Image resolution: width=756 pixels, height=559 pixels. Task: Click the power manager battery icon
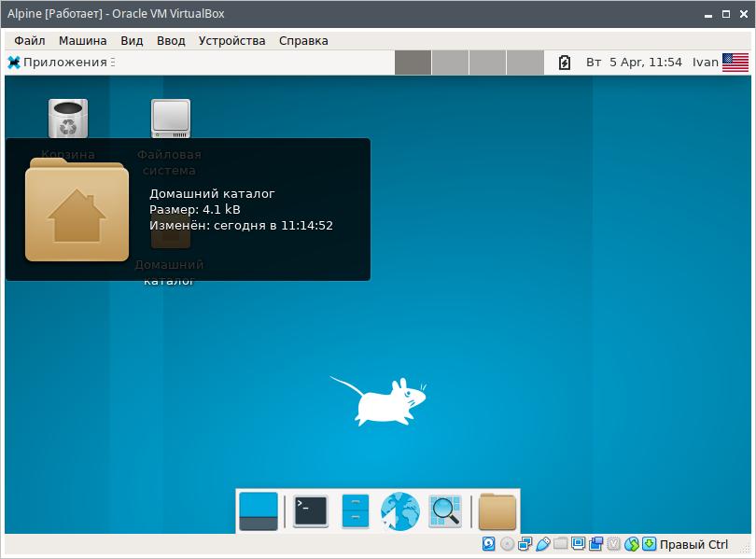(x=565, y=63)
